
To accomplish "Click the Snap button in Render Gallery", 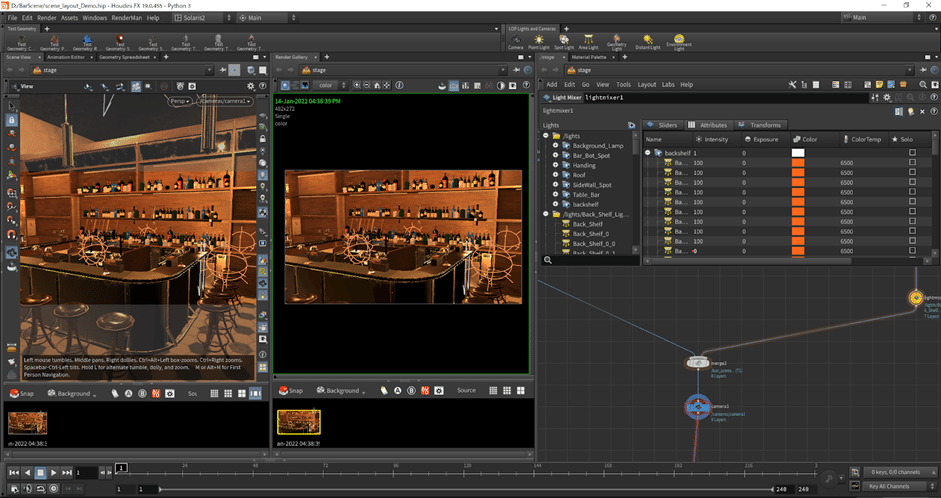I will pos(292,390).
